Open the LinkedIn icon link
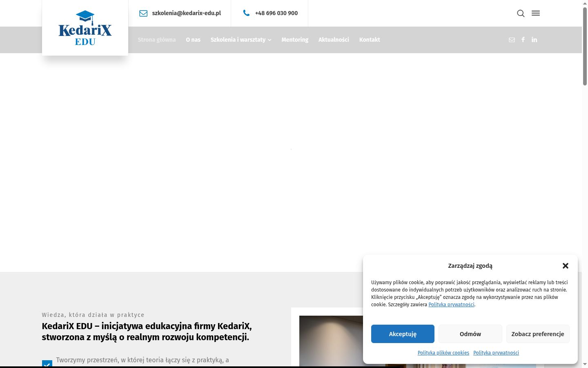 click(534, 40)
